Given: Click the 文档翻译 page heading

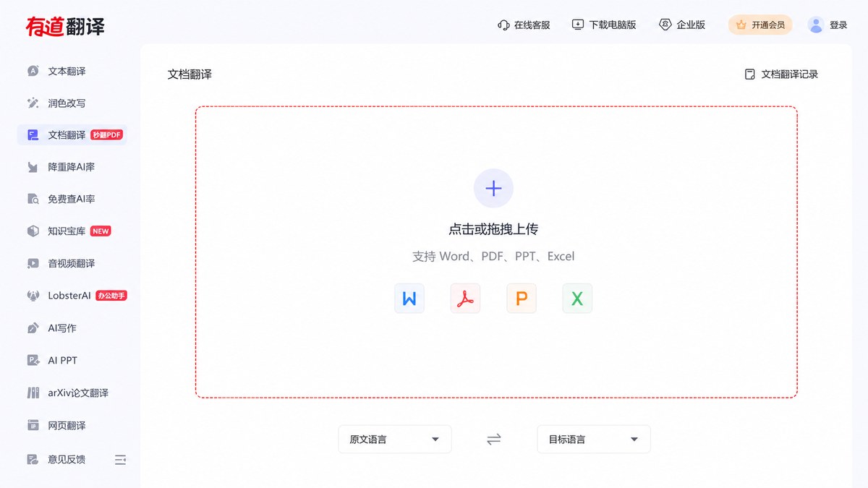Looking at the screenshot, I should pyautogui.click(x=190, y=74).
